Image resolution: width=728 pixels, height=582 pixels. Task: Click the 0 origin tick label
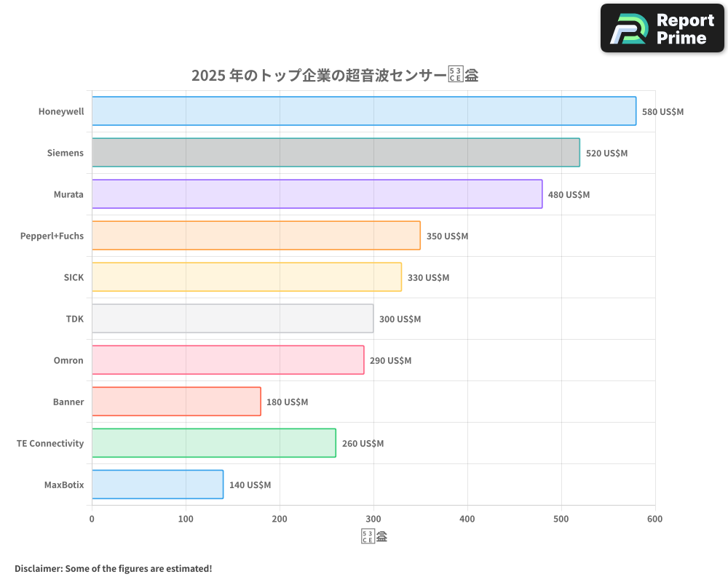(x=92, y=519)
